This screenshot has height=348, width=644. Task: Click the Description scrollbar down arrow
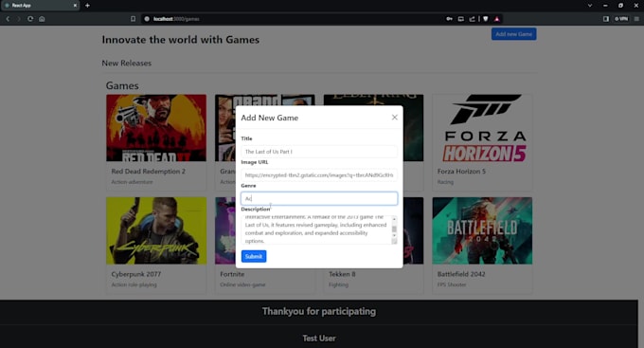pyautogui.click(x=394, y=236)
